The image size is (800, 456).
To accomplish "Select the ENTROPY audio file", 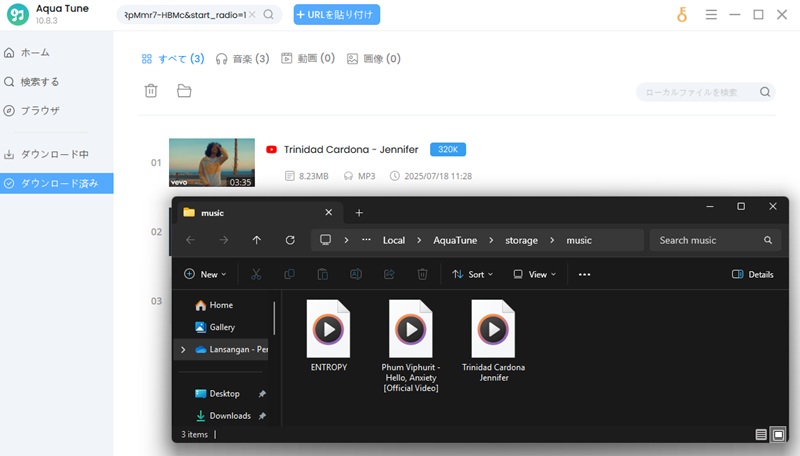I will pyautogui.click(x=329, y=336).
